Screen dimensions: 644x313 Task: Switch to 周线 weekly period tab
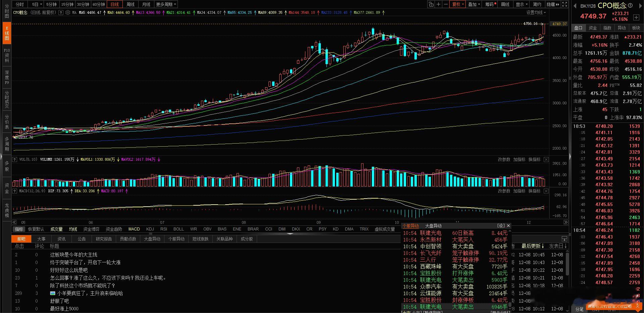[x=130, y=4]
